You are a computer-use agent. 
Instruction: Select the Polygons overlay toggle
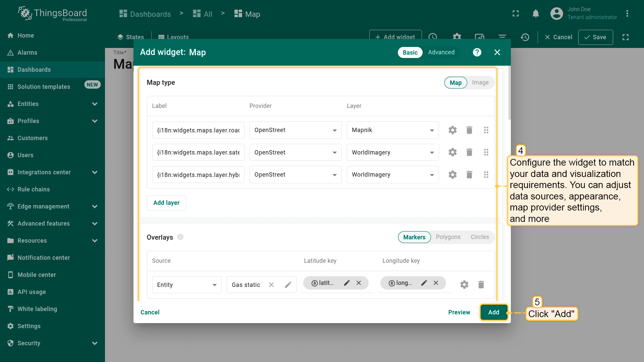pos(448,237)
